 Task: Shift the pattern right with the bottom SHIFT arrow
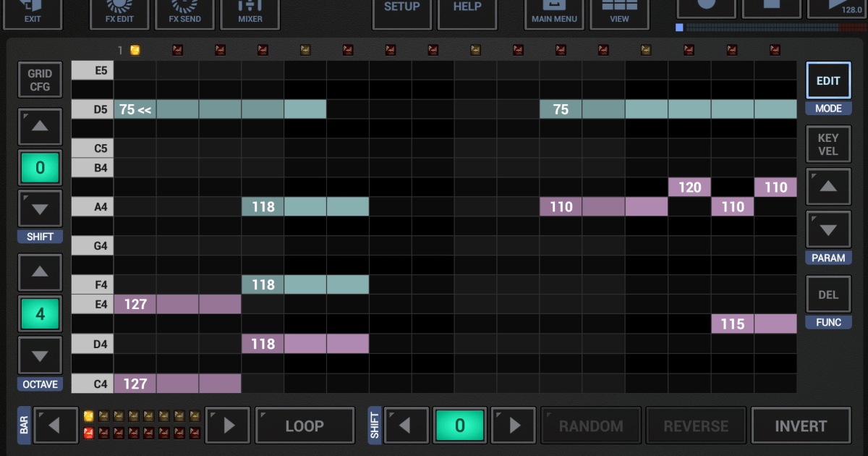[514, 426]
